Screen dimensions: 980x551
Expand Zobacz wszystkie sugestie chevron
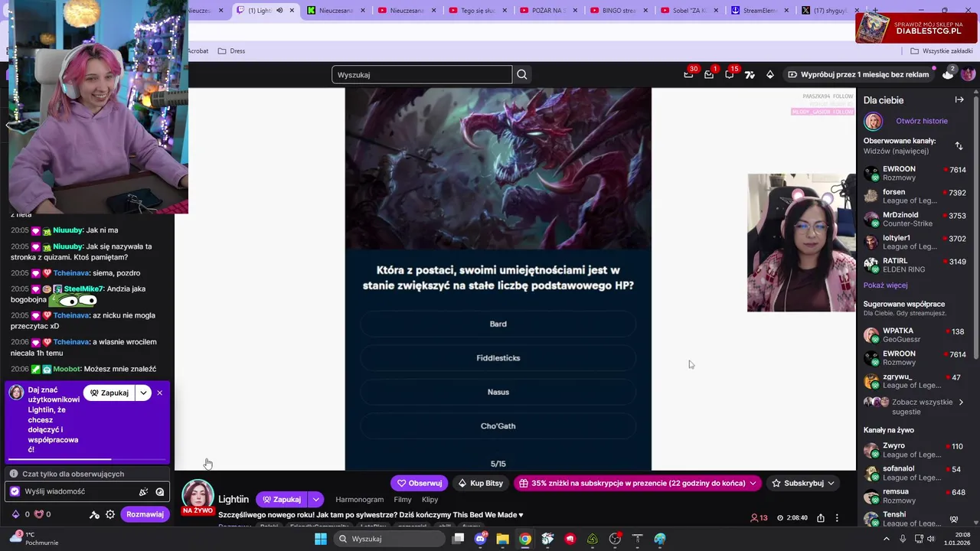click(961, 403)
